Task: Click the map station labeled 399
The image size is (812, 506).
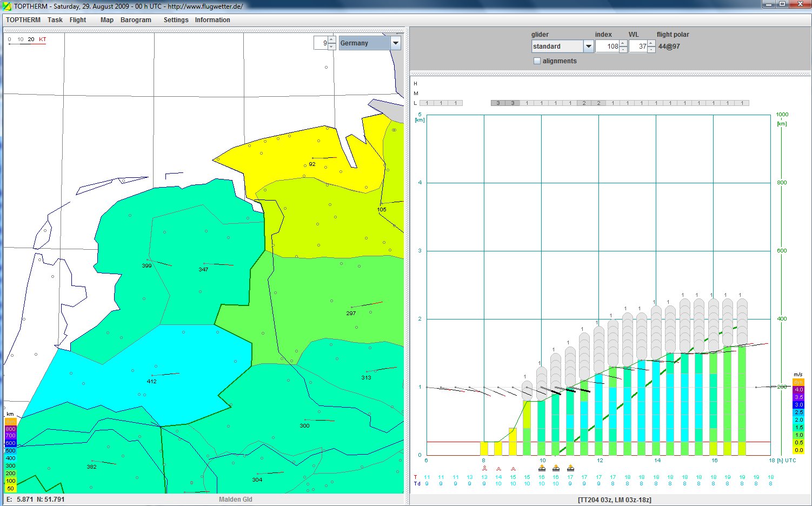Action: (147, 265)
